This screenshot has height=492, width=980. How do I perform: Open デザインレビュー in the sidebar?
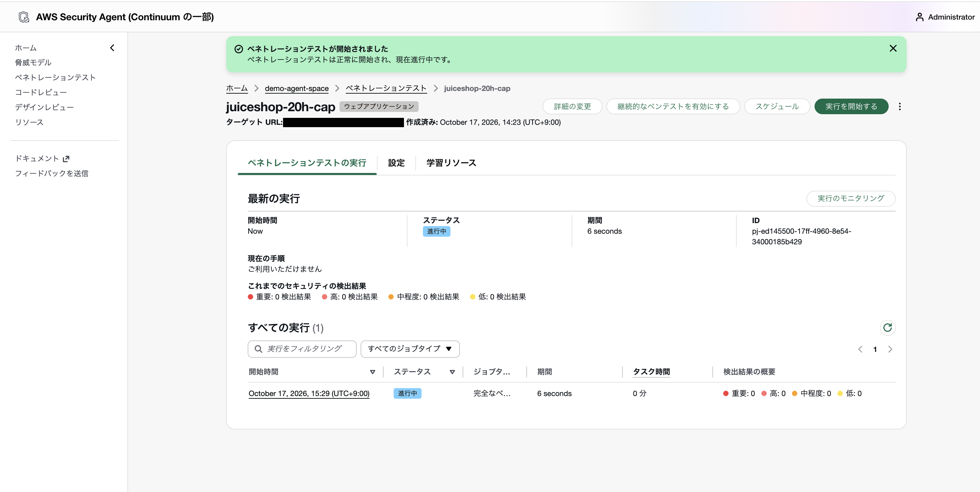pyautogui.click(x=44, y=107)
